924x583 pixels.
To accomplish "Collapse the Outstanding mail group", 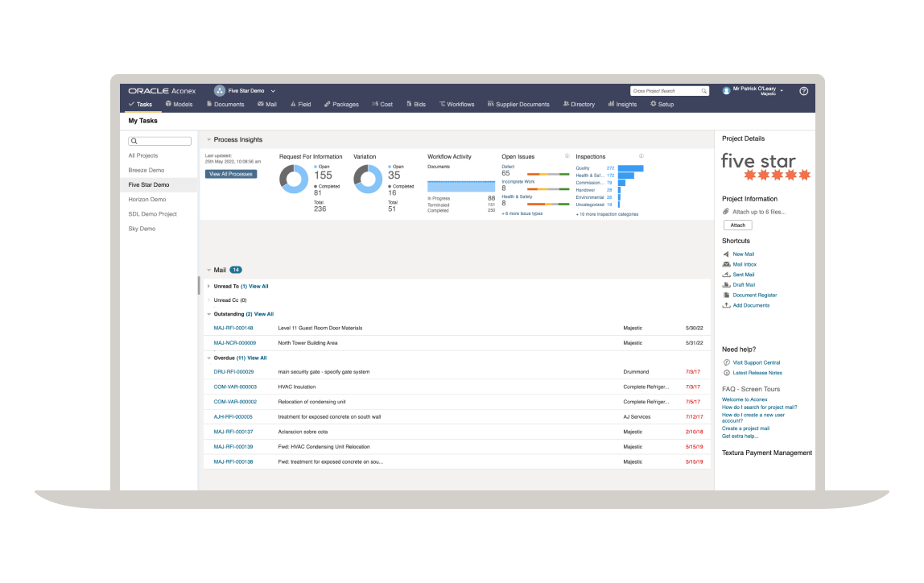I will point(208,314).
